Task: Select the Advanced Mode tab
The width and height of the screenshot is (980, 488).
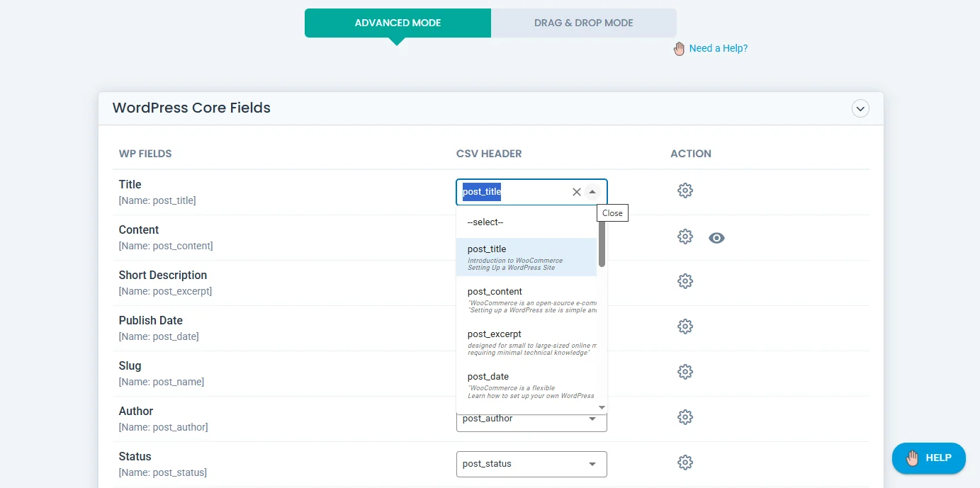Action: click(398, 23)
